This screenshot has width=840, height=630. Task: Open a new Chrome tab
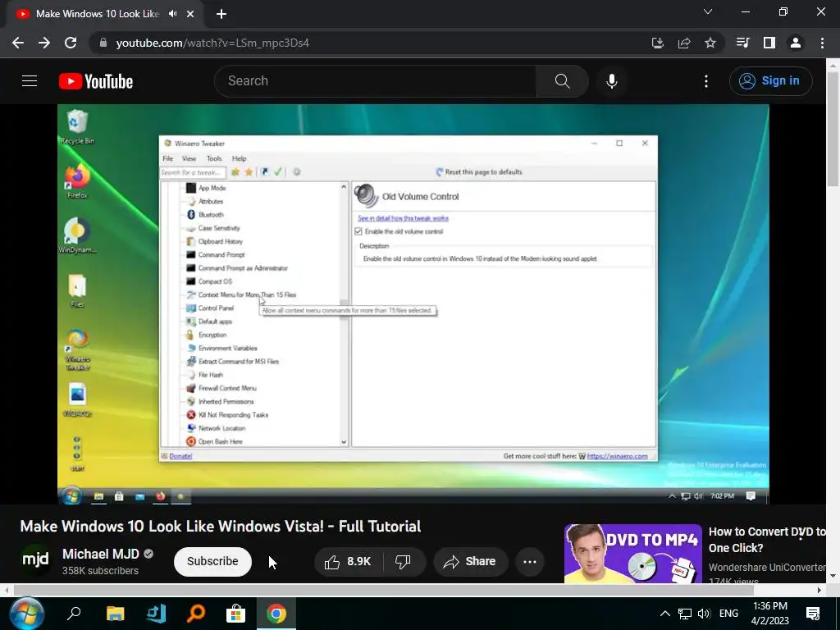(x=221, y=14)
